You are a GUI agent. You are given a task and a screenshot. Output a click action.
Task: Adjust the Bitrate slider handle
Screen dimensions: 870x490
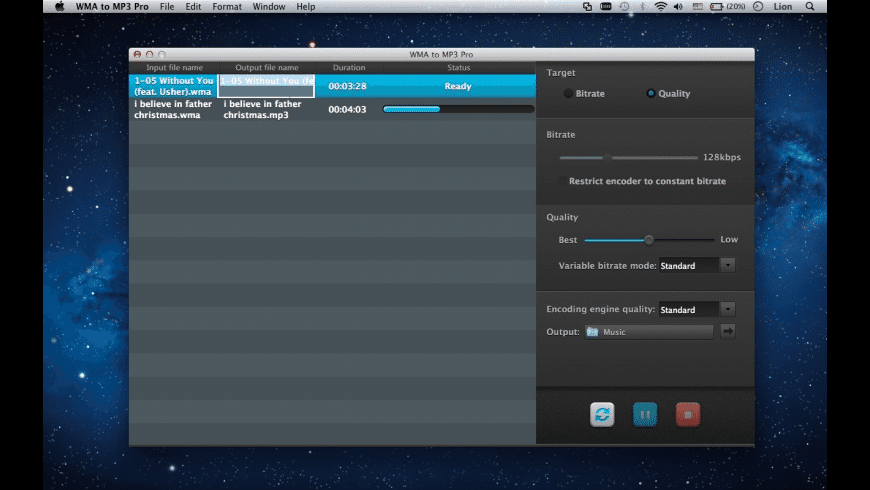tap(607, 158)
